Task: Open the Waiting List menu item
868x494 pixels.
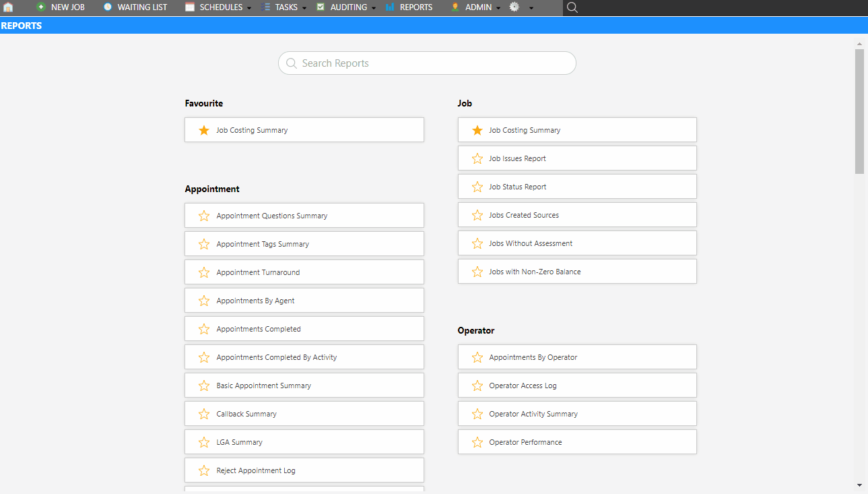Action: 142,7
